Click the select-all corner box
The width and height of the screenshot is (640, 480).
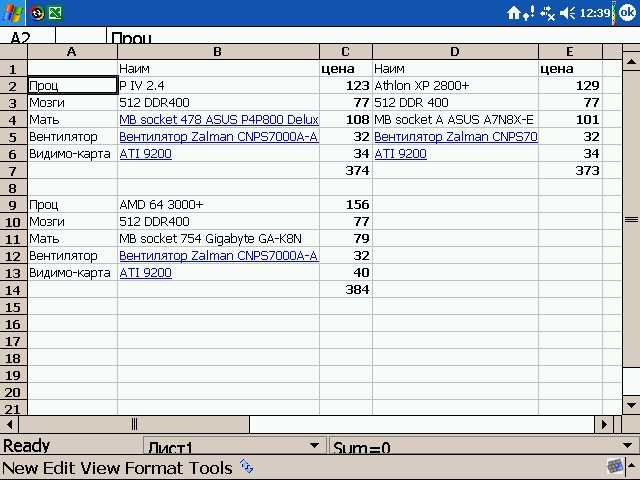coord(13,51)
